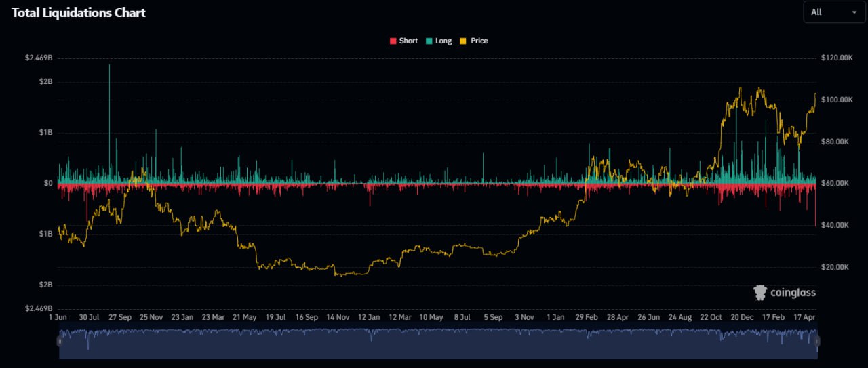Click the 27 Sep date label
Viewport: 868px width, 368px height.
tap(120, 317)
